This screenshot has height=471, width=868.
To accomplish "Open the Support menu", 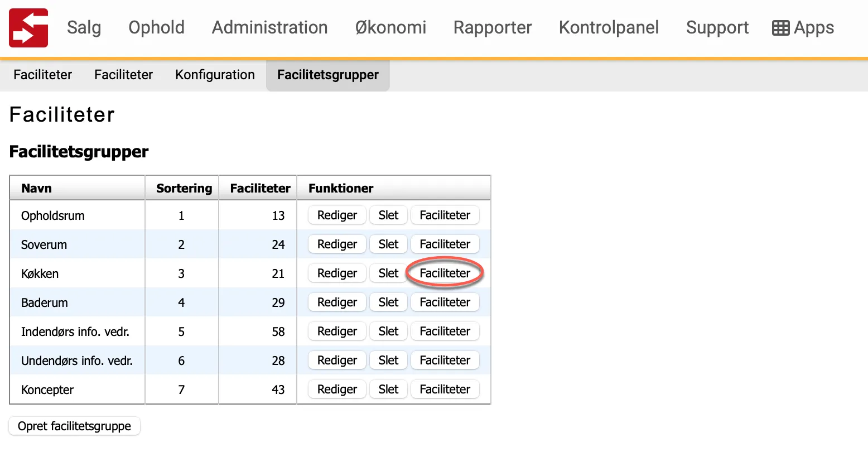I will 717,27.
